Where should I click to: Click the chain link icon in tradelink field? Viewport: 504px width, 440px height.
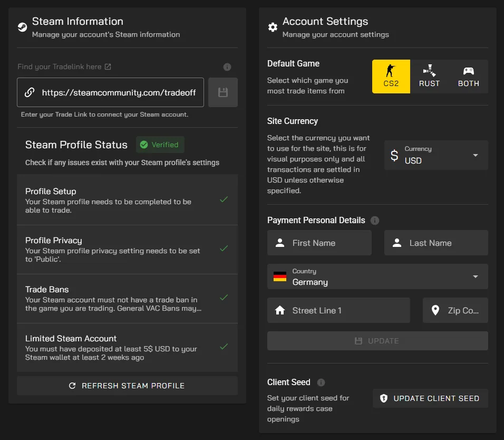tap(30, 93)
